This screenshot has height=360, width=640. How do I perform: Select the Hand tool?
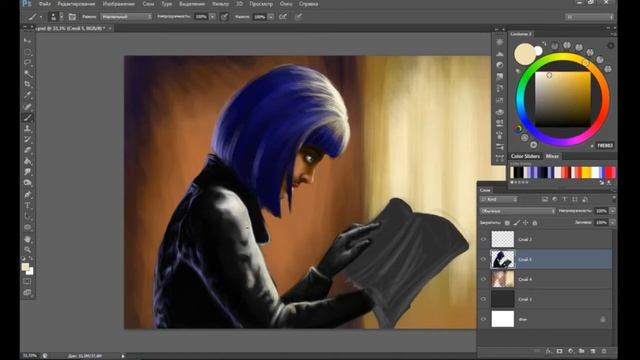click(x=27, y=239)
